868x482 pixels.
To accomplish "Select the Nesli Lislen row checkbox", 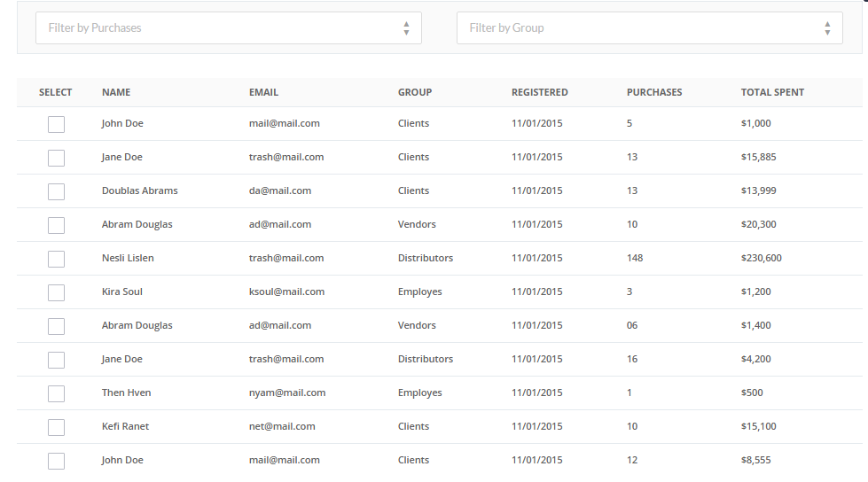I will (x=56, y=259).
